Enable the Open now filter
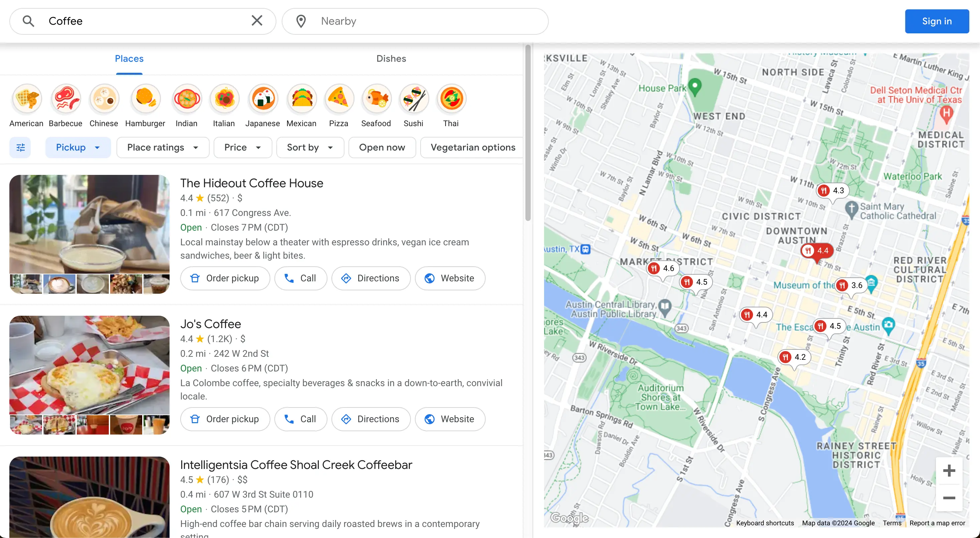The height and width of the screenshot is (538, 980). click(x=382, y=147)
